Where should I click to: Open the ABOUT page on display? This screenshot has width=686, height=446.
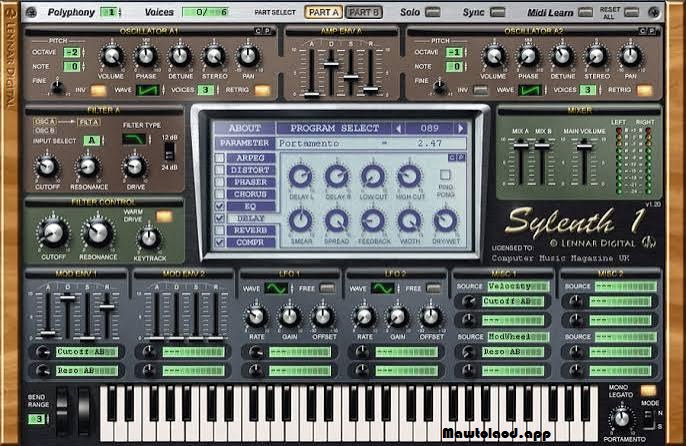click(245, 128)
